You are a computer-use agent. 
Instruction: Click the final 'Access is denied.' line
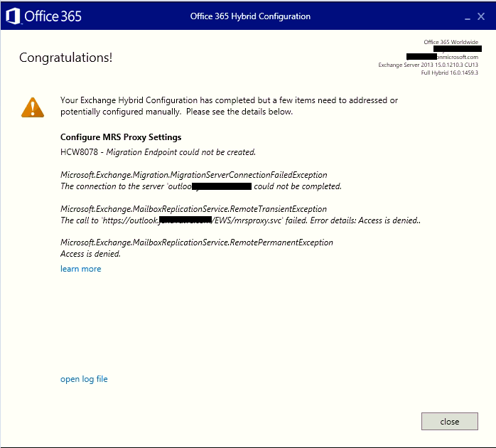coord(90,254)
